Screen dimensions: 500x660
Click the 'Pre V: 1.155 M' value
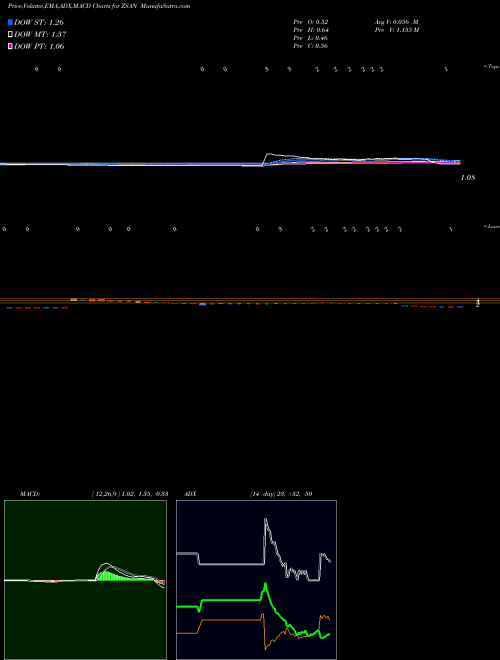pos(396,30)
